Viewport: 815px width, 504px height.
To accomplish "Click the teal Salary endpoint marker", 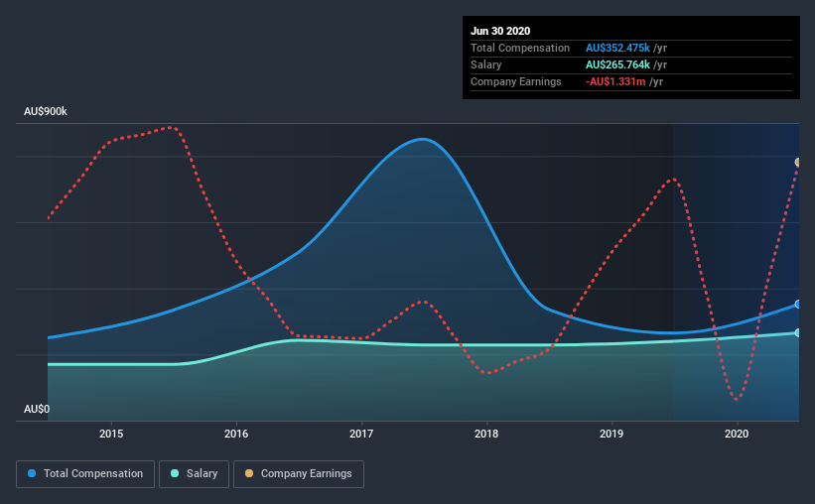I will point(798,332).
